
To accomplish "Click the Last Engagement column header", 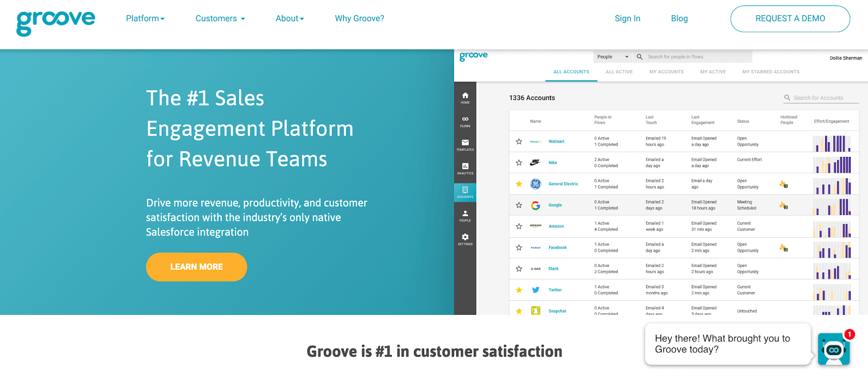I will click(x=703, y=120).
